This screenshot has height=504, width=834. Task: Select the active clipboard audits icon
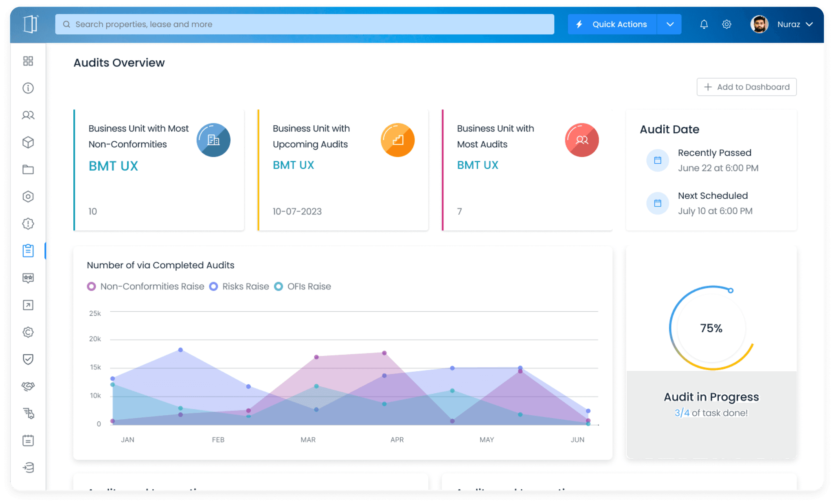[28, 250]
